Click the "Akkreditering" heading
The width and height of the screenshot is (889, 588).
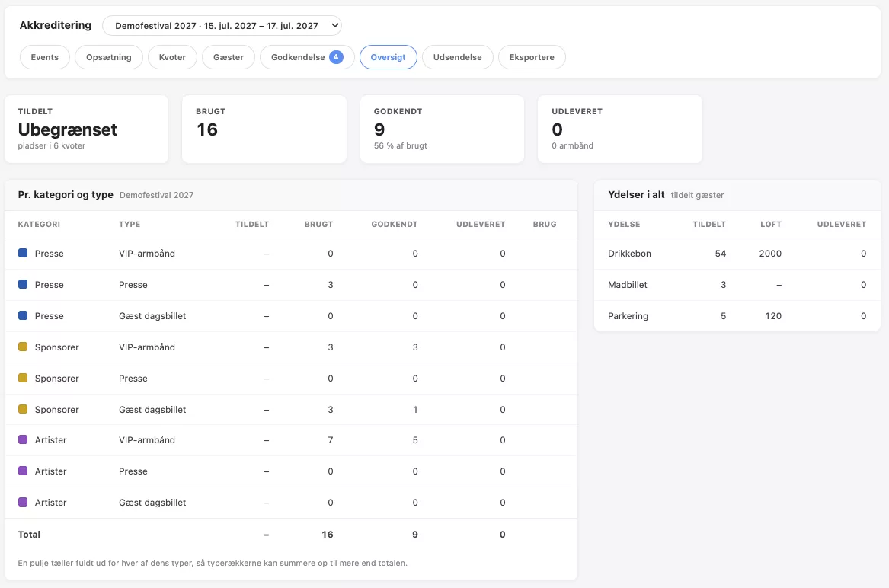tap(56, 26)
